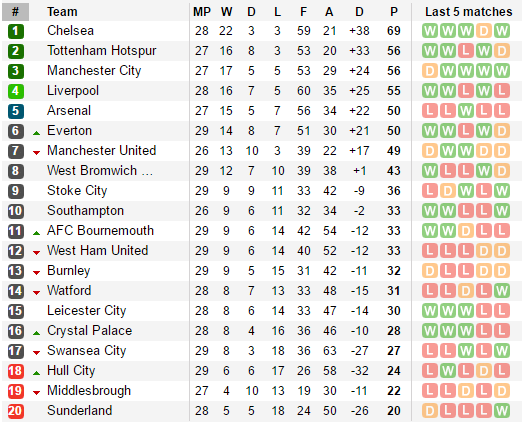Click the green up arrow beside Everton

(x=36, y=133)
